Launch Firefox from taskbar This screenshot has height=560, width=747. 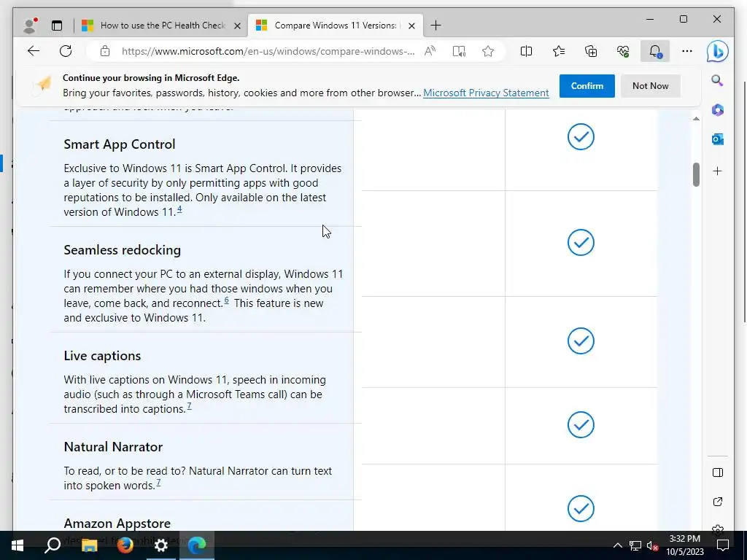(125, 545)
